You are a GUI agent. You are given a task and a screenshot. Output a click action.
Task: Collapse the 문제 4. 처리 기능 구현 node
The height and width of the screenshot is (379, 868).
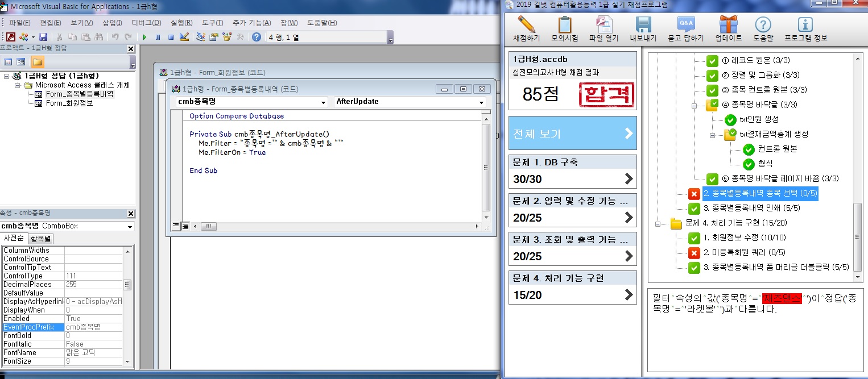coord(659,223)
